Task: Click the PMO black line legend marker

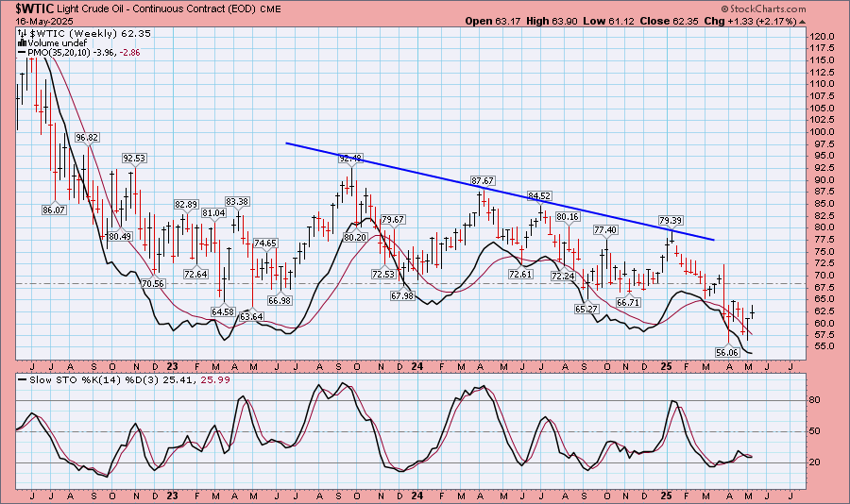Action: (x=20, y=54)
